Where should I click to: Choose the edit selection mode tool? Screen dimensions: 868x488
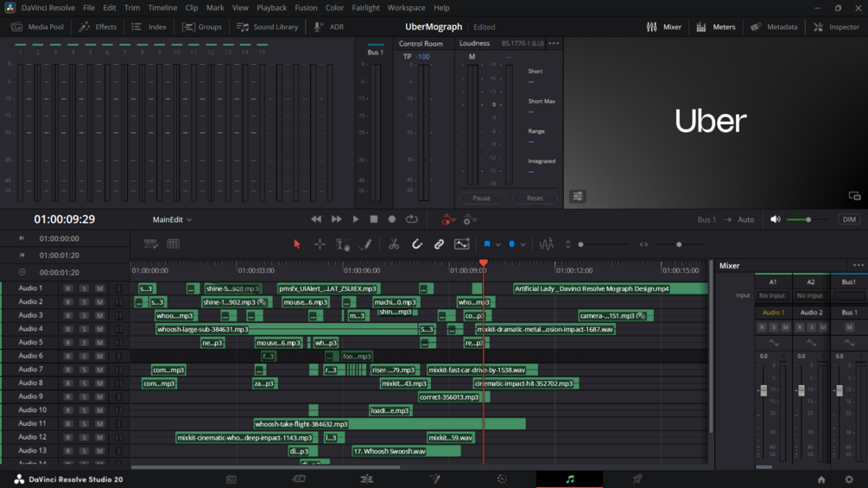pyautogui.click(x=343, y=244)
